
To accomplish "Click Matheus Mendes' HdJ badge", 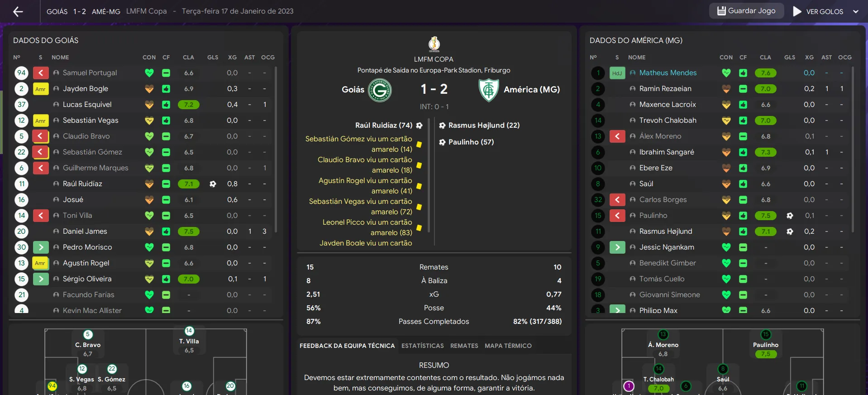I will 617,73.
